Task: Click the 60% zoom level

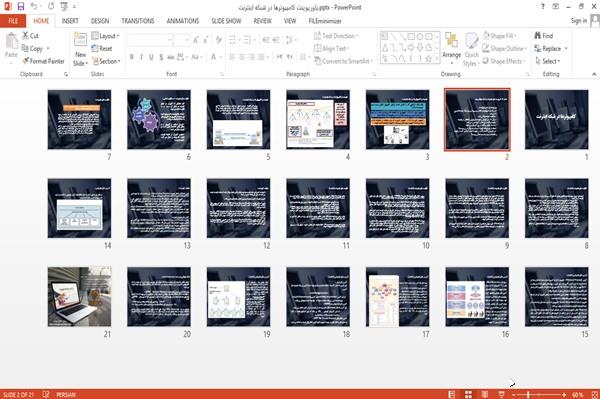Action: (x=578, y=394)
